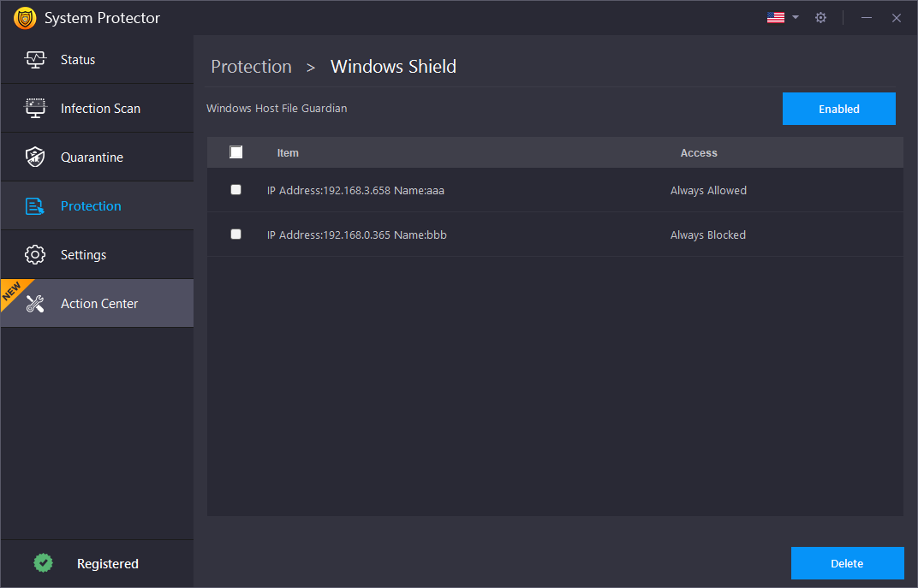Check the checkbox next to Name:bbb
Screen dimensions: 918x588
pyautogui.click(x=235, y=234)
